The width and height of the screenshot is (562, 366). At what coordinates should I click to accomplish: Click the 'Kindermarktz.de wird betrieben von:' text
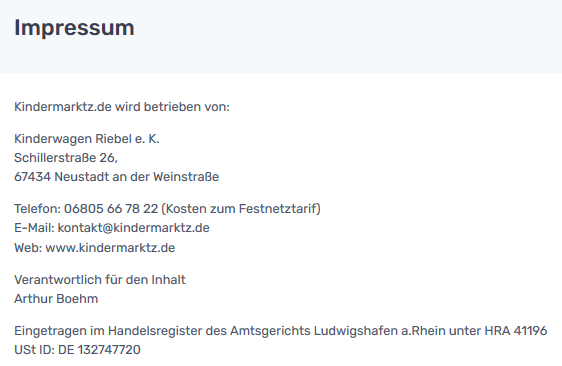coord(122,107)
